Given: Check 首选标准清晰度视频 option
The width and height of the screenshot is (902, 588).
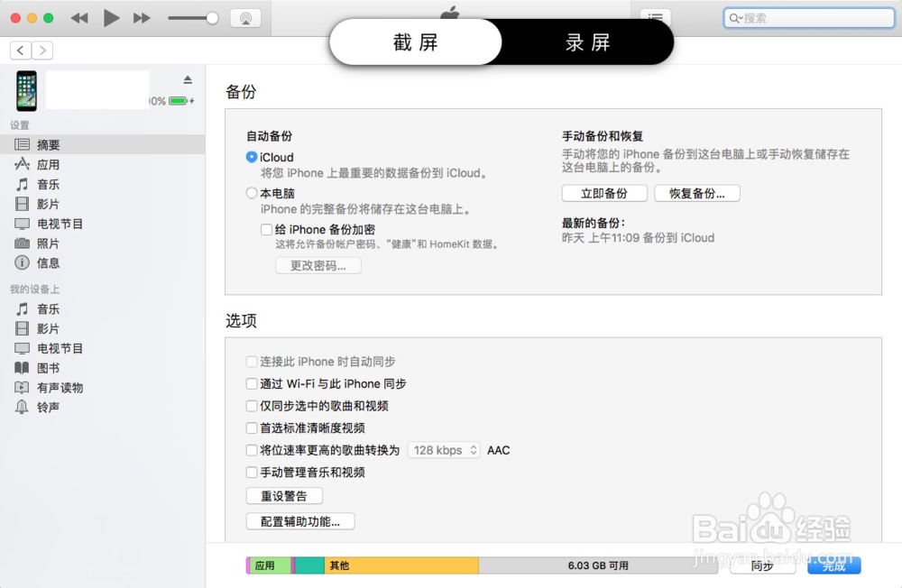Looking at the screenshot, I should click(252, 428).
